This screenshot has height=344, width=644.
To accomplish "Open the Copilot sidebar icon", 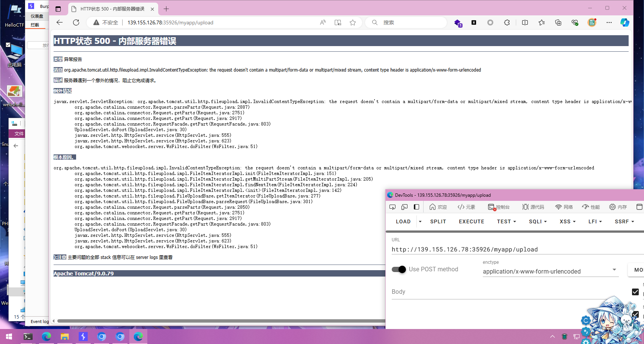I will [625, 22].
